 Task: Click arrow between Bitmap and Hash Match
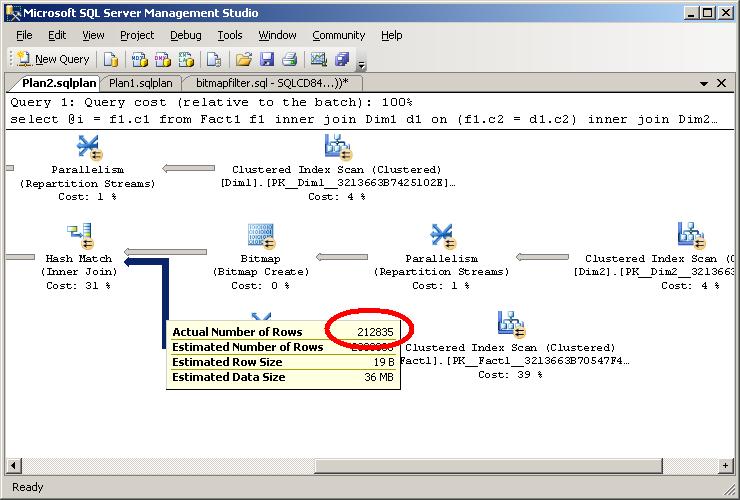pyautogui.click(x=165, y=252)
